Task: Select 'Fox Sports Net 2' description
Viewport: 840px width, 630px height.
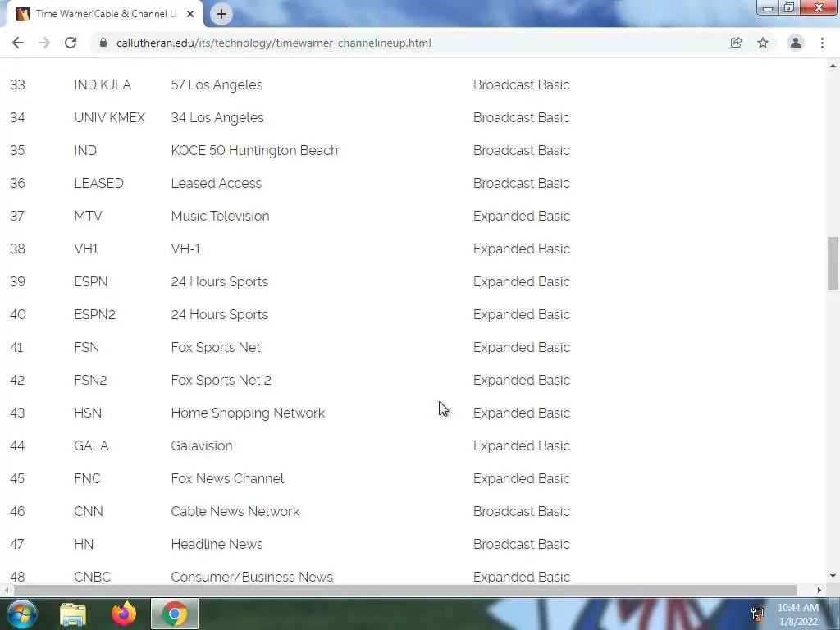Action: 221,381
